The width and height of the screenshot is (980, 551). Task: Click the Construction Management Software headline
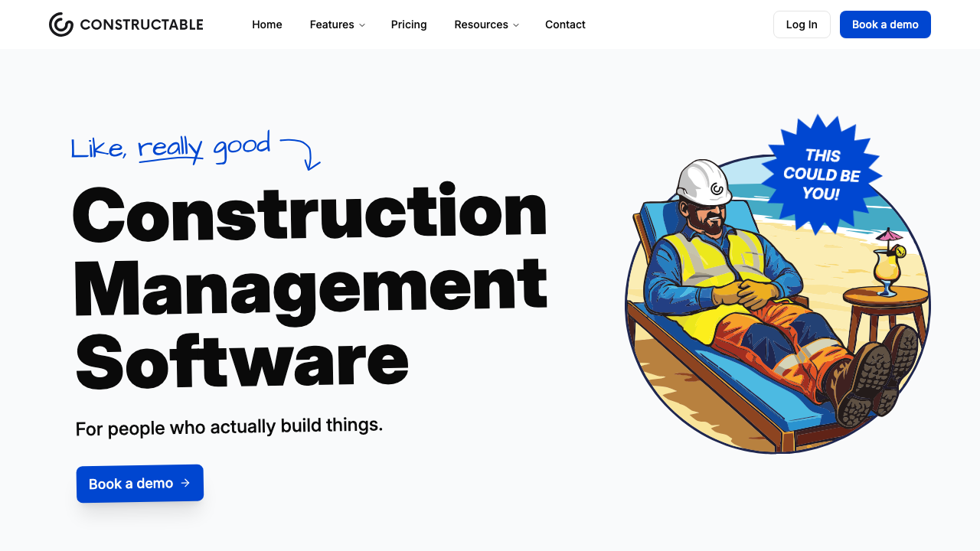tap(309, 283)
